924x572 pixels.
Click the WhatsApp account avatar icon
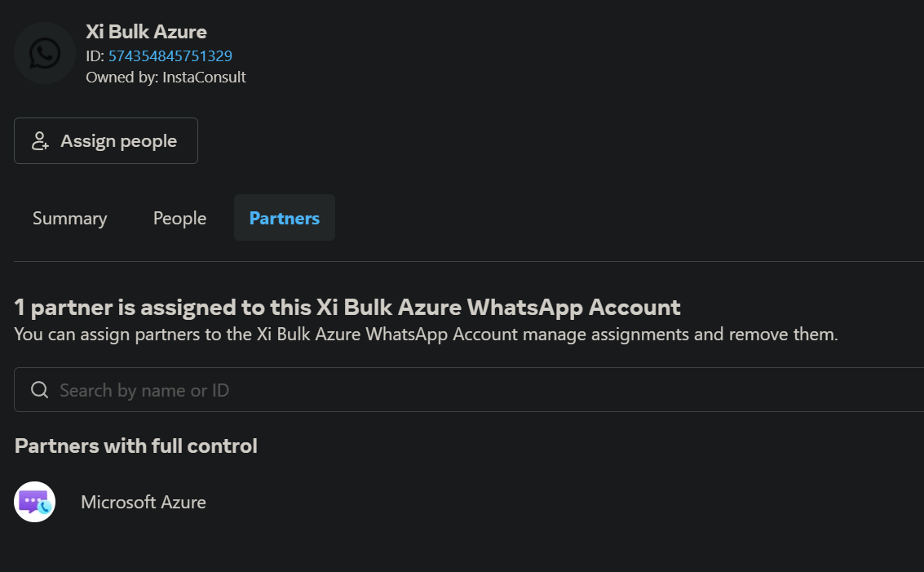click(45, 53)
